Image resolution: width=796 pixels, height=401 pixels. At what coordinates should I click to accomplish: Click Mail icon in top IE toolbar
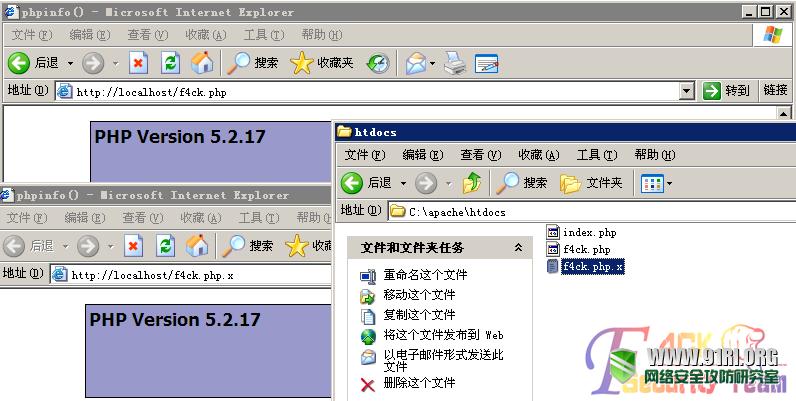[x=416, y=63]
